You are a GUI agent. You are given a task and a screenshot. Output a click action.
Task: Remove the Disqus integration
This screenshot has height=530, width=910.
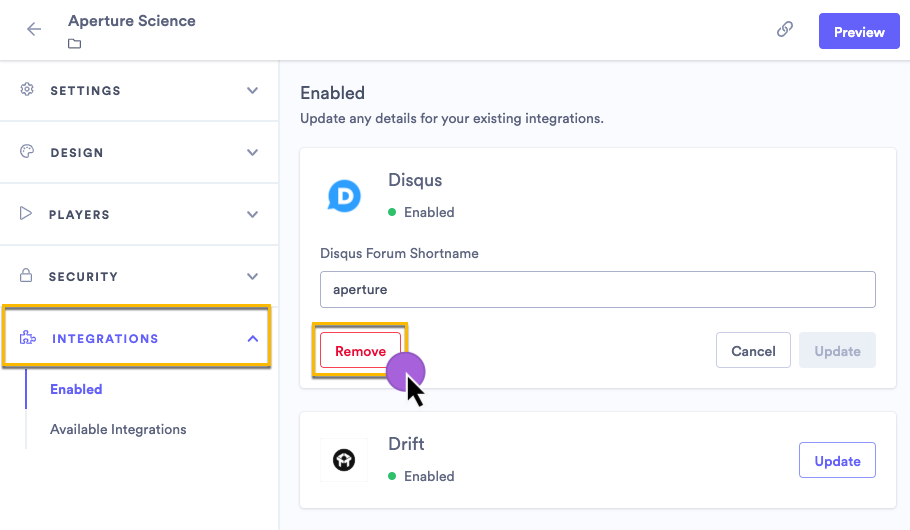coord(360,351)
